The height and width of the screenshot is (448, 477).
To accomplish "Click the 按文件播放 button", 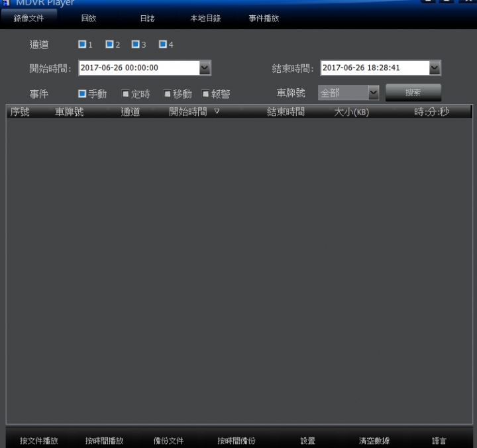I will click(39, 441).
